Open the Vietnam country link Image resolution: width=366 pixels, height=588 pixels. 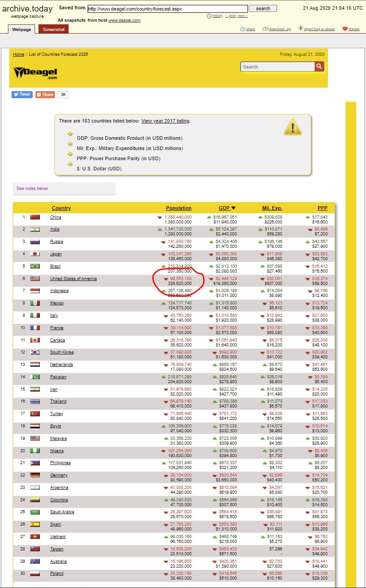[58, 537]
